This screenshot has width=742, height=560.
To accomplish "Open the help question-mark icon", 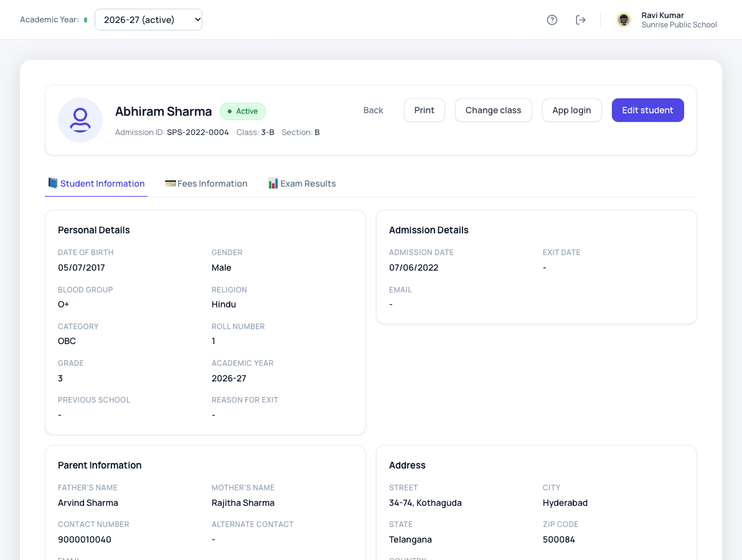I will click(x=552, y=20).
